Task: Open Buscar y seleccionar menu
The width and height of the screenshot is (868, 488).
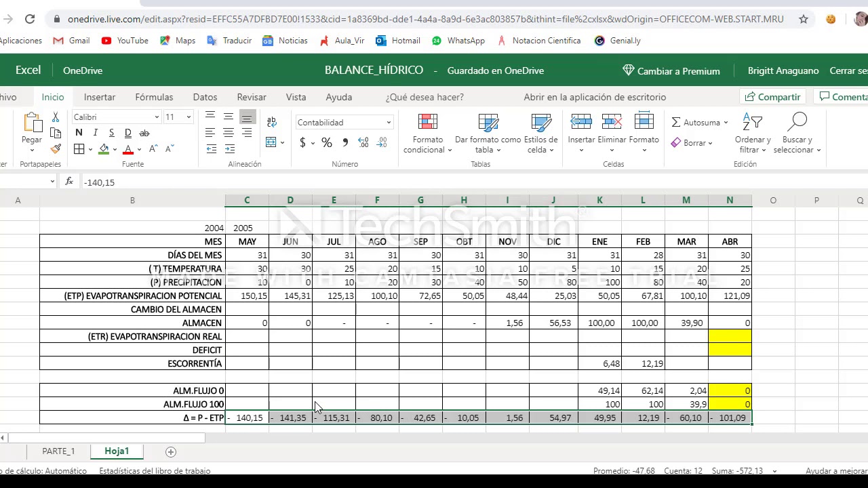Action: (x=797, y=134)
